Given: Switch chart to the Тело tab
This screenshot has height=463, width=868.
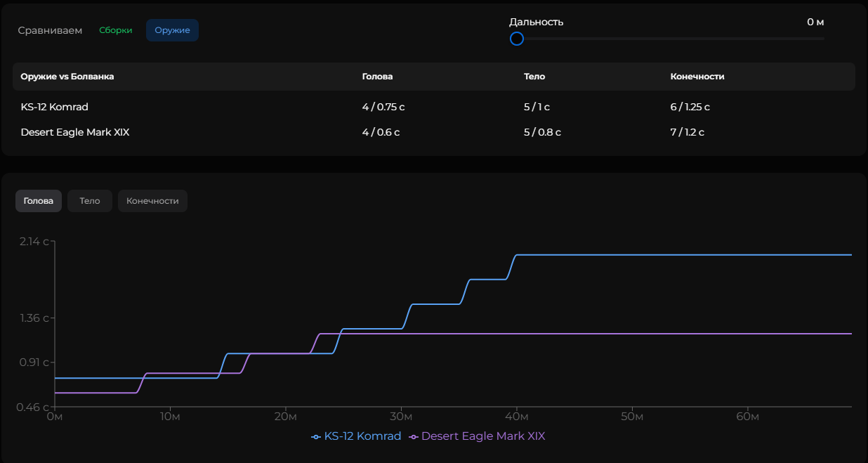Looking at the screenshot, I should [90, 201].
